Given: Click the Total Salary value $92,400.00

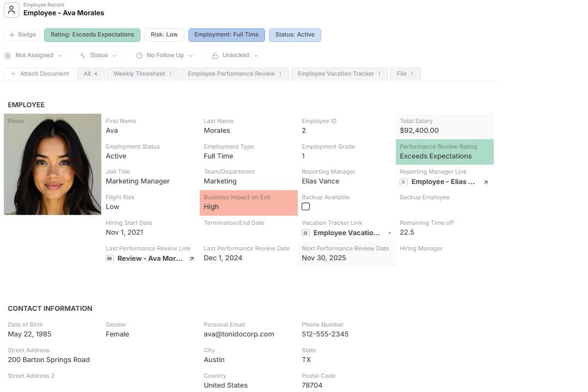Looking at the screenshot, I should pos(419,131).
